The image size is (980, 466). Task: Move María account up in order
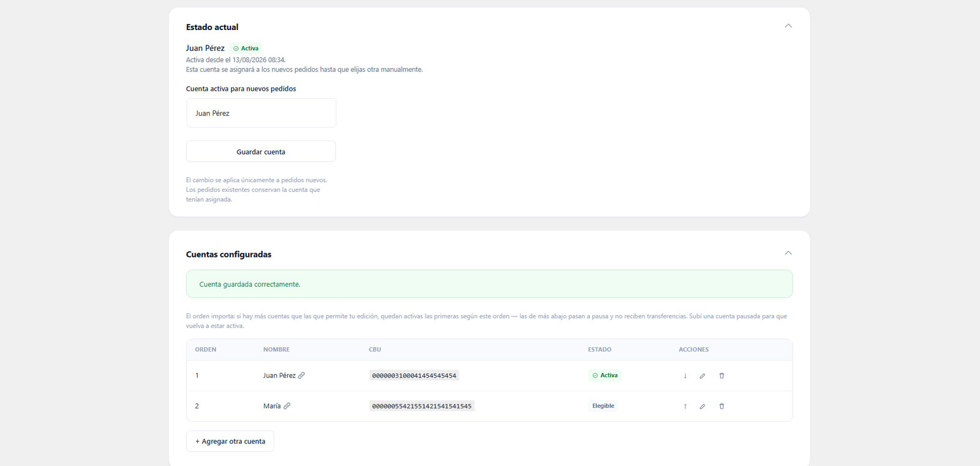pyautogui.click(x=685, y=407)
